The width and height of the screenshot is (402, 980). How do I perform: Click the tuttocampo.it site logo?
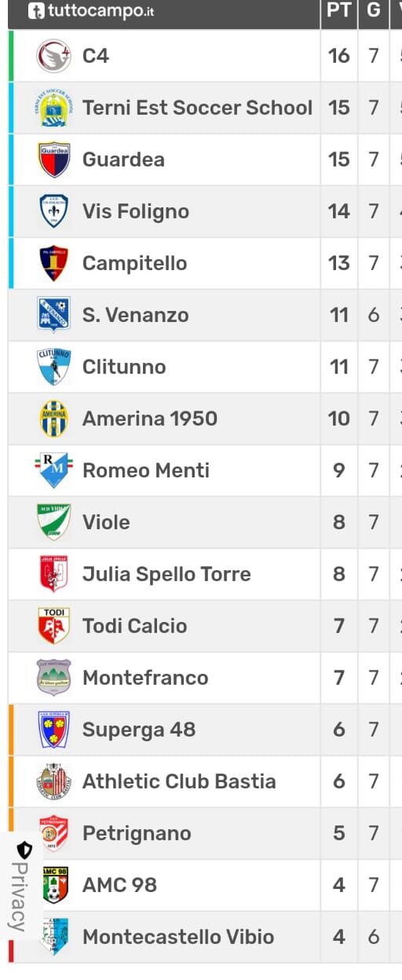90,11
